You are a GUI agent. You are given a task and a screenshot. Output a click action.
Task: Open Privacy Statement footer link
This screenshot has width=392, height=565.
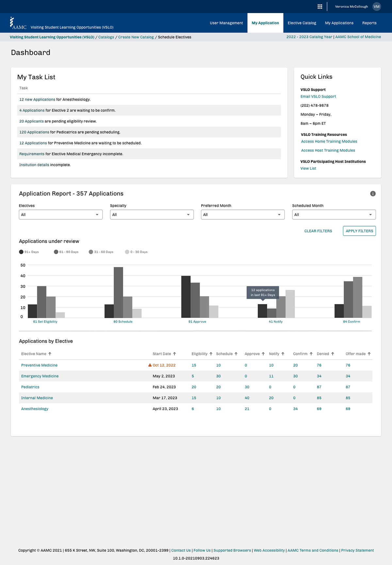(x=357, y=550)
